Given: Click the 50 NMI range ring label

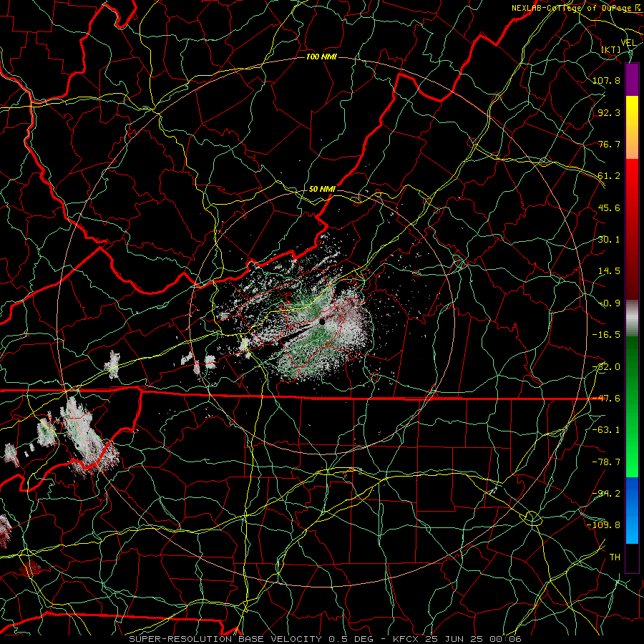Looking at the screenshot, I should coord(322,190).
